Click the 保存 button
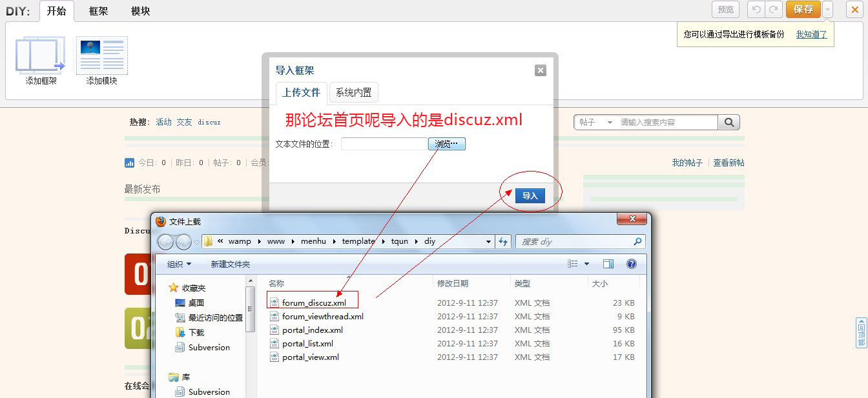This screenshot has height=398, width=868. (803, 9)
